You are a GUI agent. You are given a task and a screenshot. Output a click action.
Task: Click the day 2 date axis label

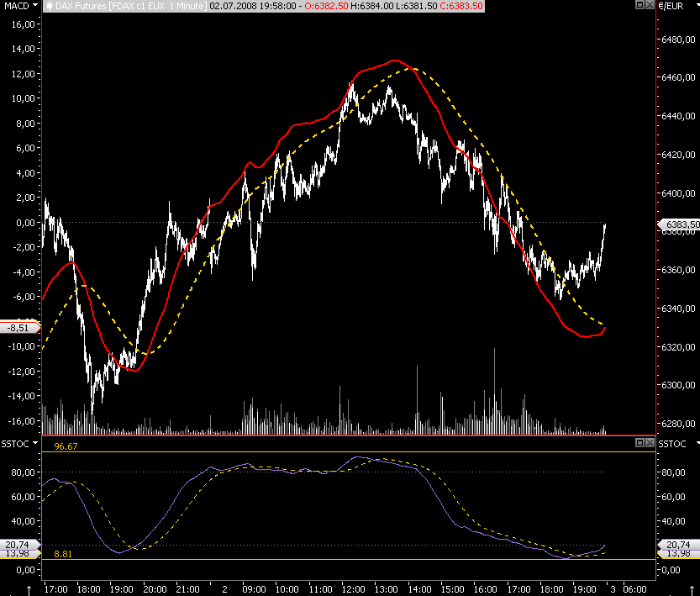[x=224, y=589]
